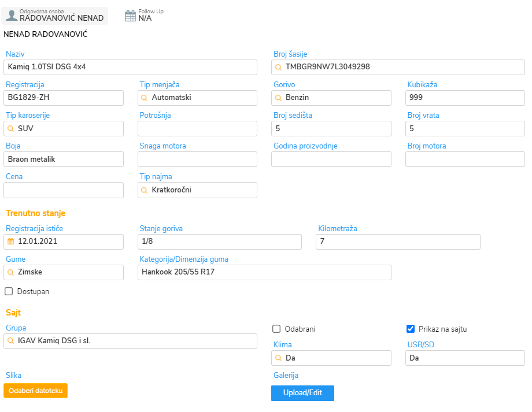The width and height of the screenshot is (532, 412).
Task: Uncheck Prikaz na sajtu checkbox
Action: click(410, 329)
